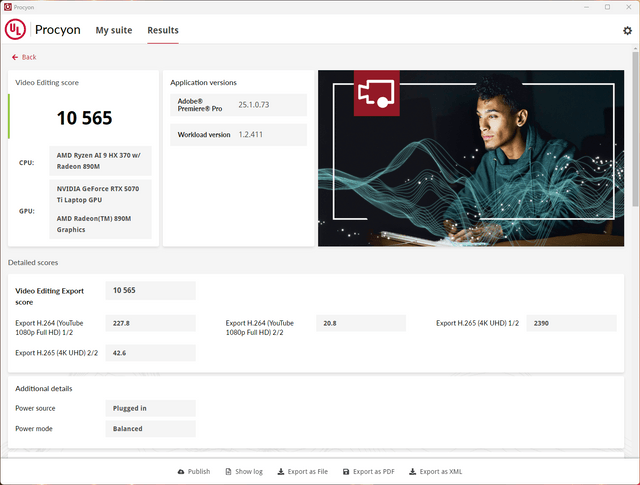Click the Publish button label
Viewport: 640px width, 485px height.
coord(199,472)
